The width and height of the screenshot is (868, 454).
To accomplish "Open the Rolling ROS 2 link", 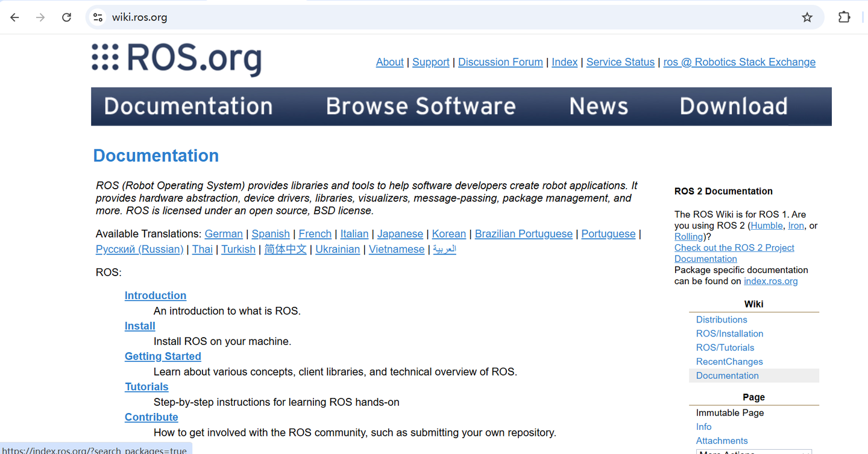I will click(689, 237).
